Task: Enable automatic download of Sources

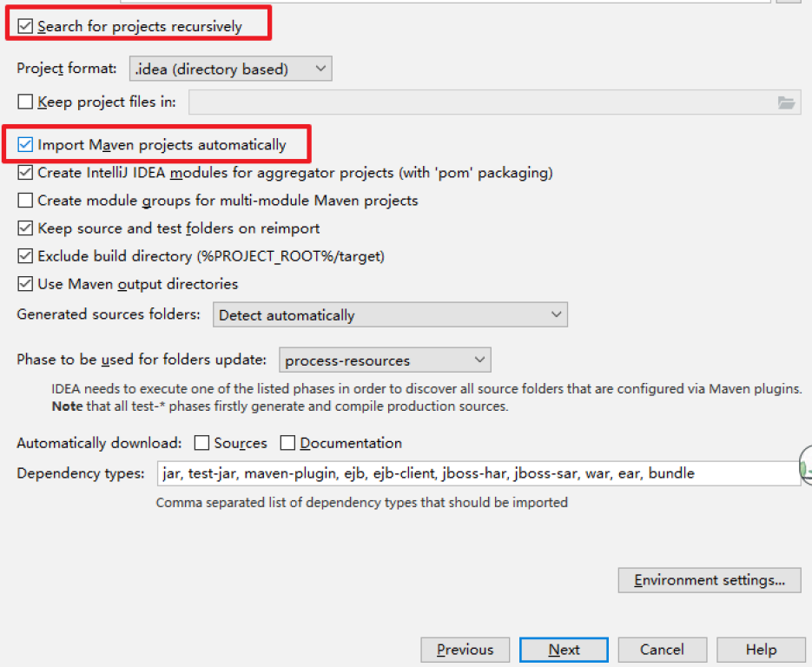Action: (x=201, y=443)
